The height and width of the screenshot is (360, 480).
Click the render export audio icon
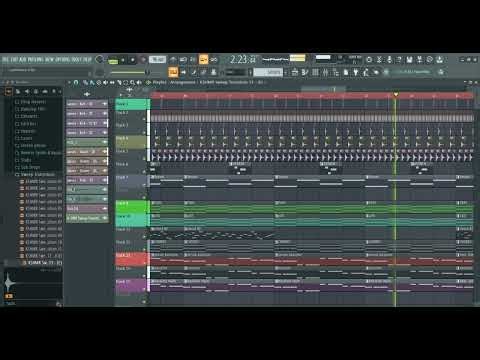419,60
